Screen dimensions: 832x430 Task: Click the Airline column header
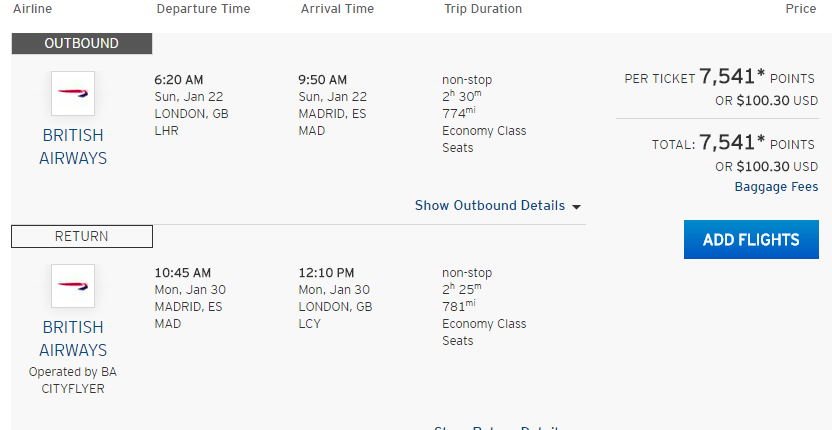(x=32, y=9)
